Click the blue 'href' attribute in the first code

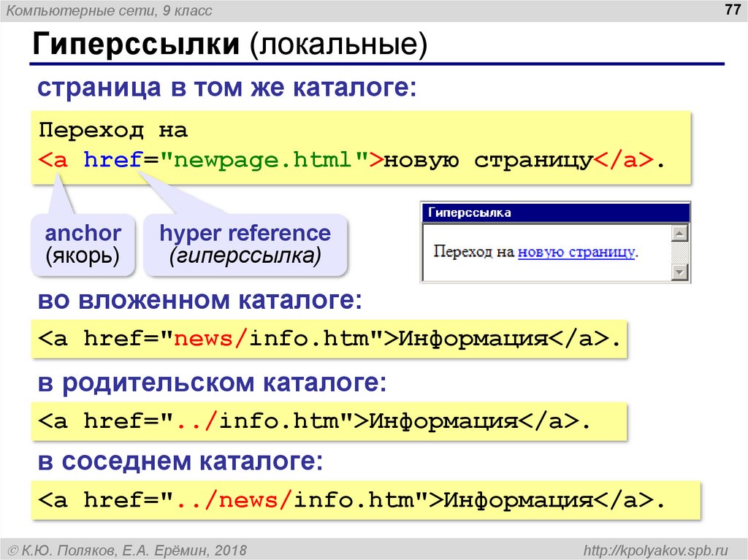[x=113, y=160]
